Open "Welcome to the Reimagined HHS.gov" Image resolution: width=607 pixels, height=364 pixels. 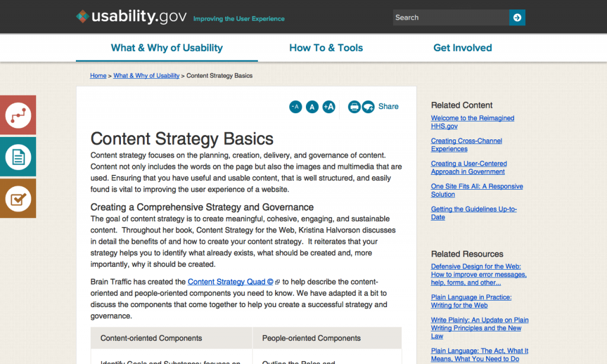472,122
